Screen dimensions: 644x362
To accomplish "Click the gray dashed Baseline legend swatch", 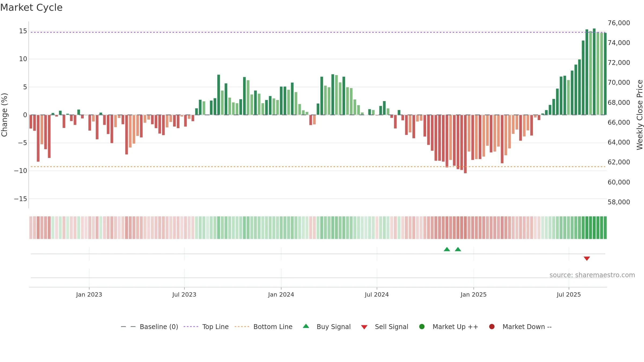I will pos(128,327).
